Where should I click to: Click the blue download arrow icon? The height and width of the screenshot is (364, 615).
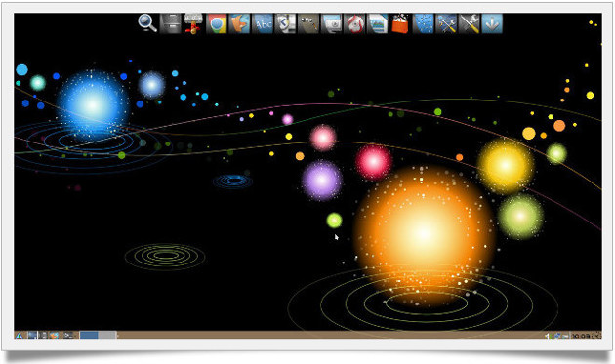click(492, 23)
